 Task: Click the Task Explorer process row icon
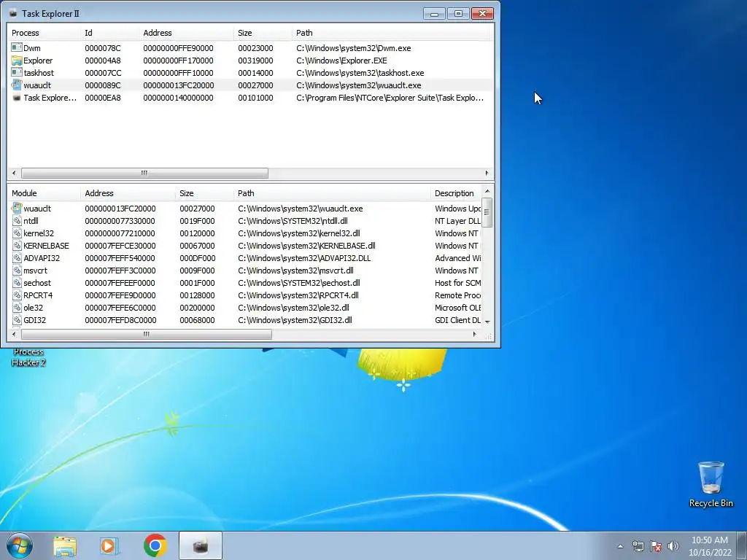17,97
